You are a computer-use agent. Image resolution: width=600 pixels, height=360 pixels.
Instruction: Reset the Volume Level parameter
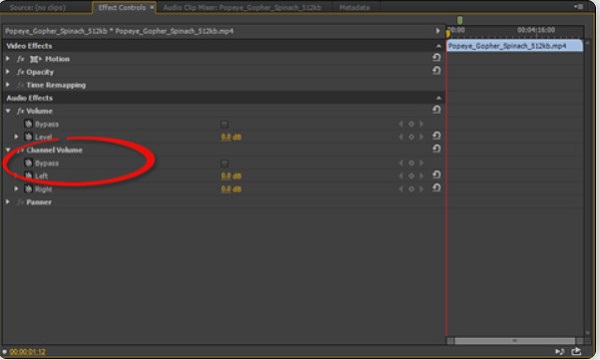(x=436, y=136)
